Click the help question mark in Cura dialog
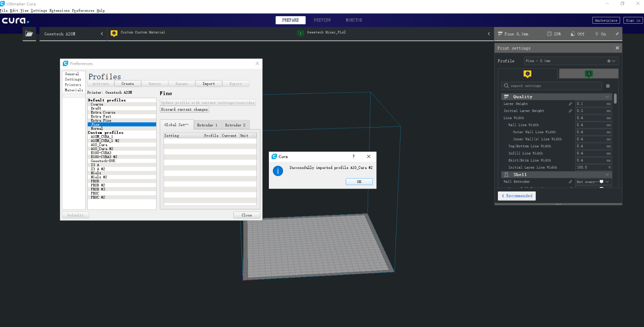 pos(353,156)
